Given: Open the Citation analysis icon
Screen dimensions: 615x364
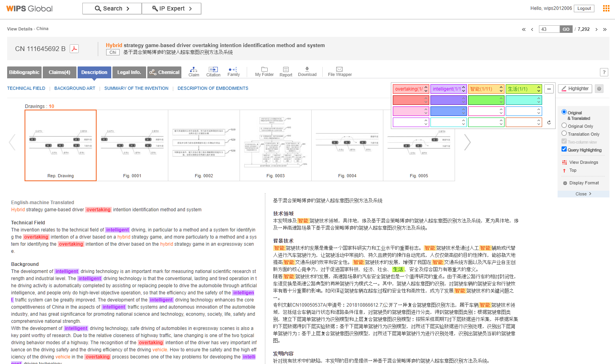Looking at the screenshot, I should tap(213, 72).
